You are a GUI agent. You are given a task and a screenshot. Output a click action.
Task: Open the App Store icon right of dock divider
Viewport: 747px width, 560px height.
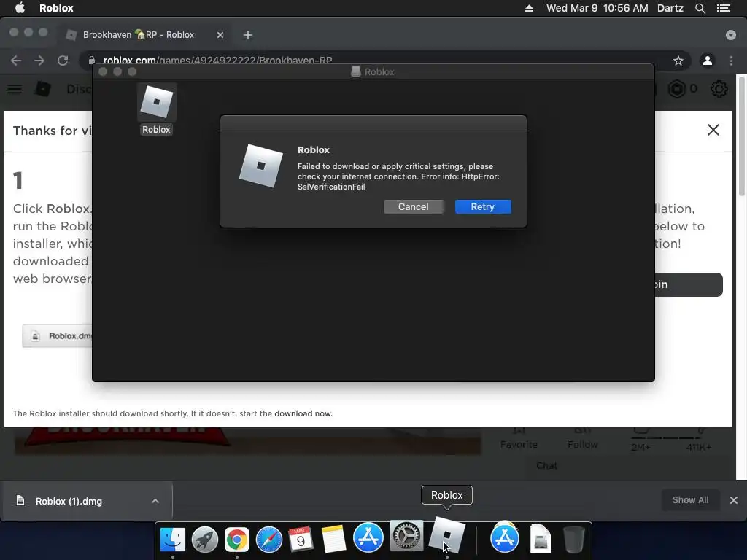505,538
